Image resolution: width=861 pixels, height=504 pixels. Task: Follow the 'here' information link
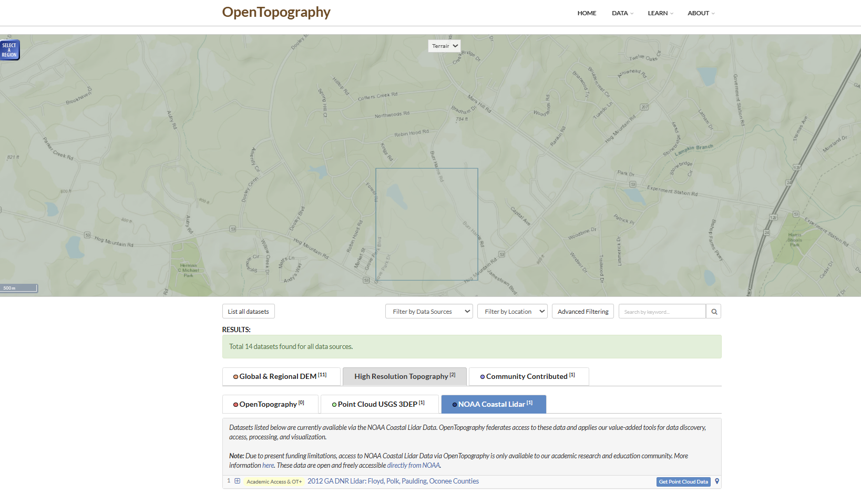[x=268, y=465]
